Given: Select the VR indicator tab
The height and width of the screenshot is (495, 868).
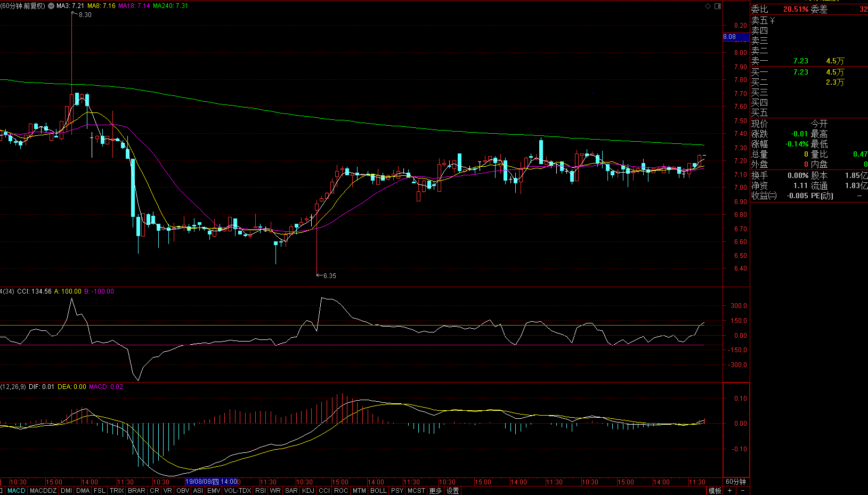Looking at the screenshot, I should (x=167, y=491).
